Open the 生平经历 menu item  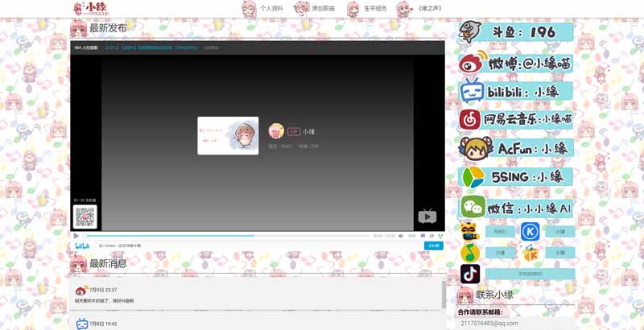pos(375,8)
